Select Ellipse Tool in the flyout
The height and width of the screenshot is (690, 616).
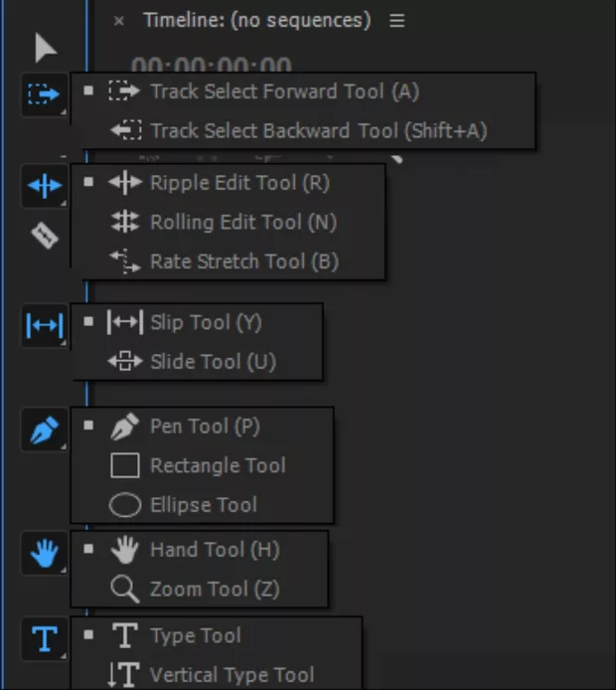203,505
